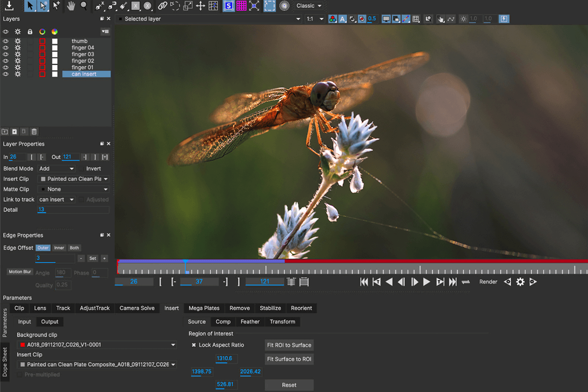The height and width of the screenshot is (392, 588).
Task: Hide the finger 04 layer
Action: 5,48
